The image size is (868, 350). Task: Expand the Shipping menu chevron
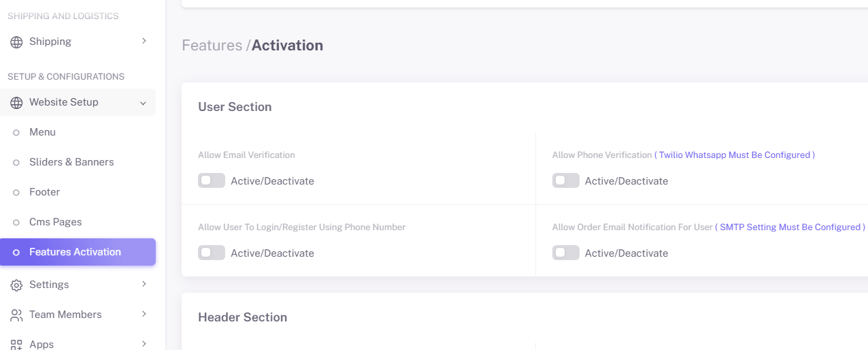[144, 42]
